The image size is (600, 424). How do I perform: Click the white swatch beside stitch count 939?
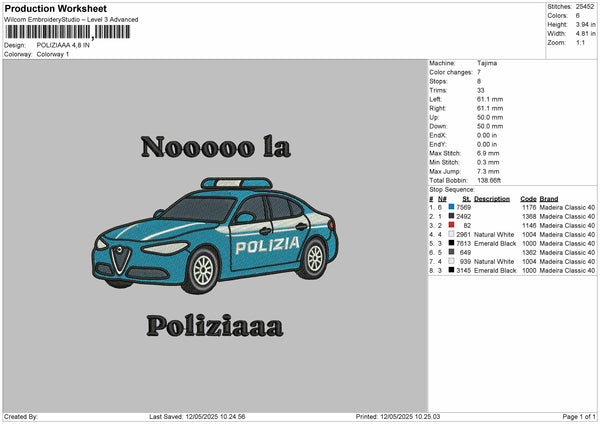pos(452,261)
